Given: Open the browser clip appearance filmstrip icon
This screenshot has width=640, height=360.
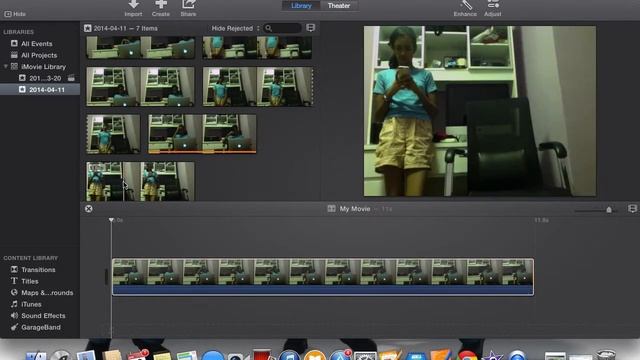Looking at the screenshot, I should point(311,28).
